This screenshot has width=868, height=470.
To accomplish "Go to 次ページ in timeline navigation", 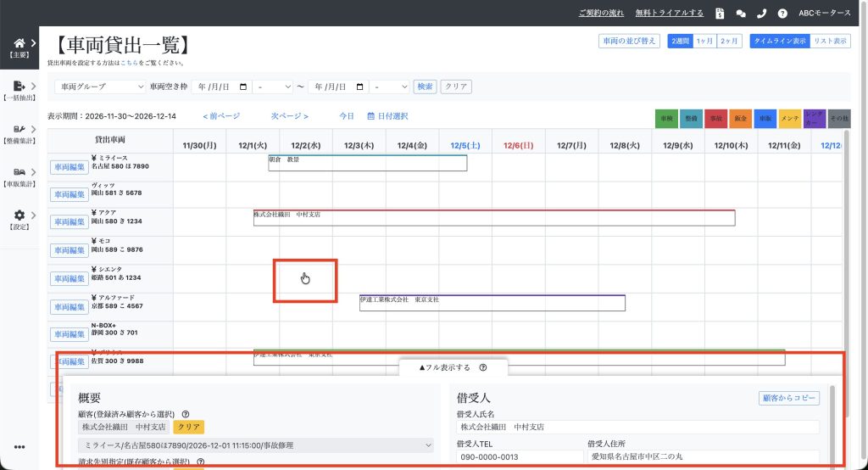I will click(x=290, y=116).
